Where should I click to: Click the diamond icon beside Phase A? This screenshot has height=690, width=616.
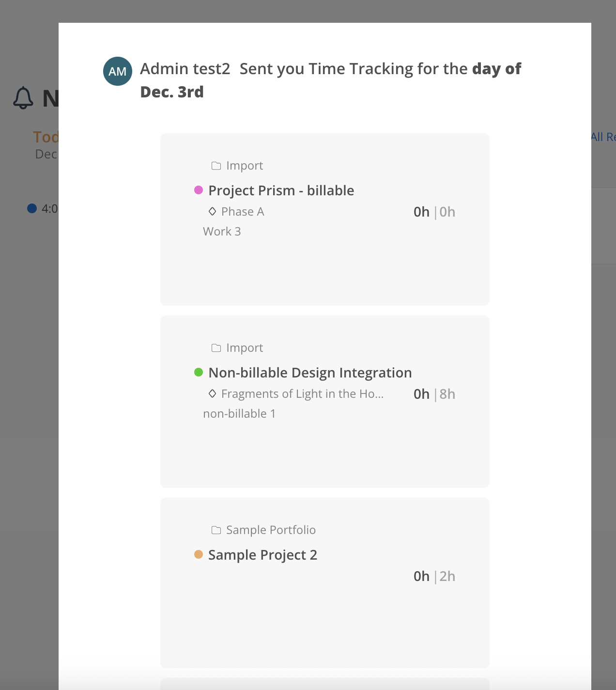coord(212,211)
